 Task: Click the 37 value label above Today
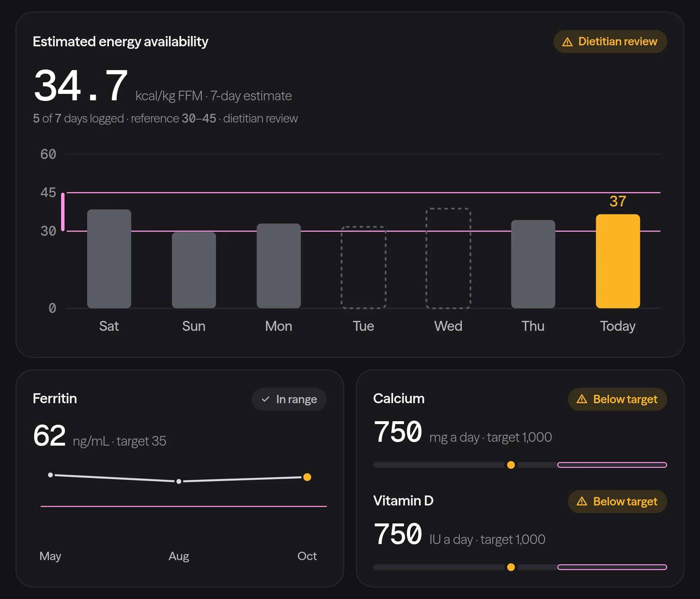tap(618, 201)
